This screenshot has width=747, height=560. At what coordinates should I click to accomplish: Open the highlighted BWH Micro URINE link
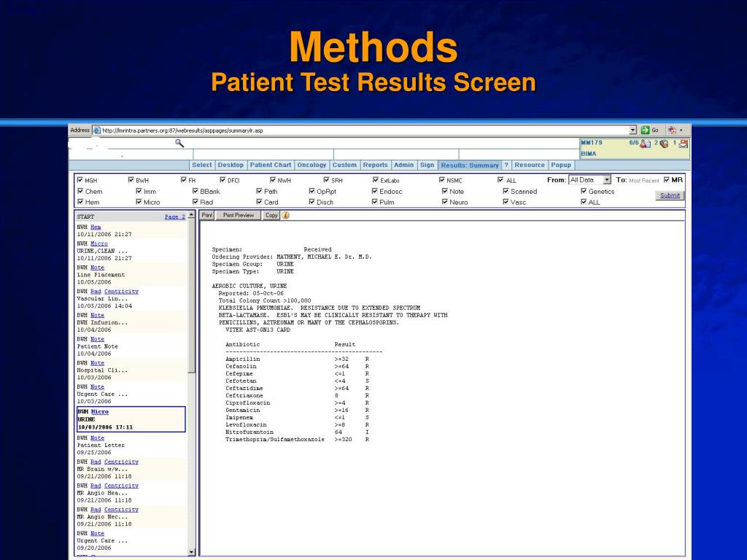pos(99,411)
